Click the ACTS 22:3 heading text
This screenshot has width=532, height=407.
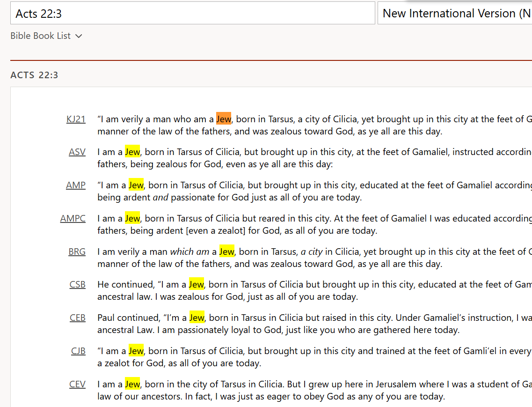34,75
